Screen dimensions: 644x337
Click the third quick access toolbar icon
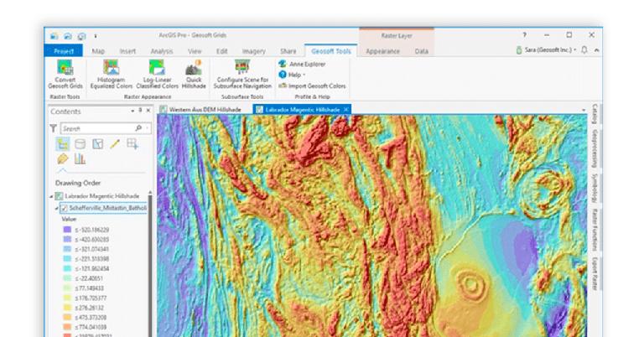[x=81, y=36]
